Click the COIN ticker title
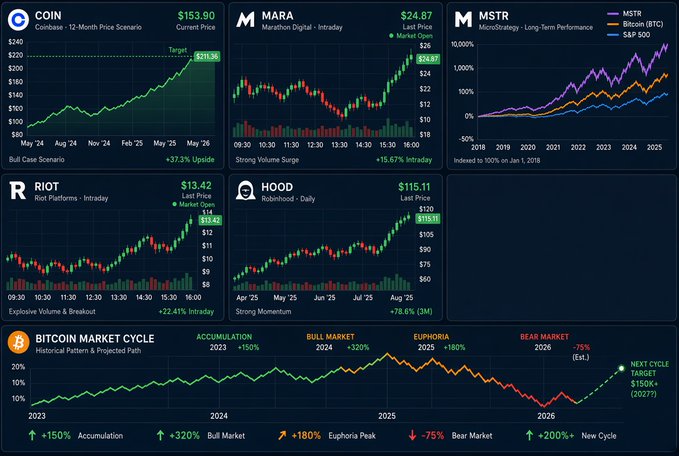 (x=48, y=16)
